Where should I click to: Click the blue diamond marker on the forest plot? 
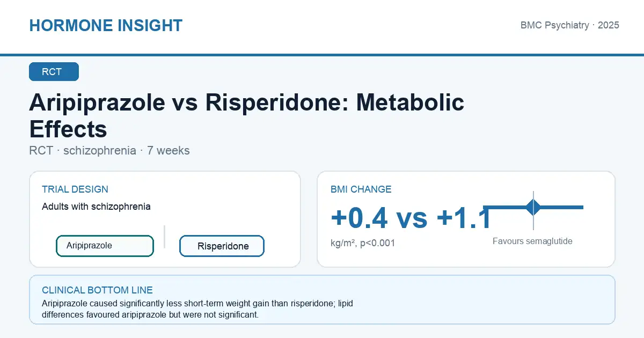[x=533, y=207]
